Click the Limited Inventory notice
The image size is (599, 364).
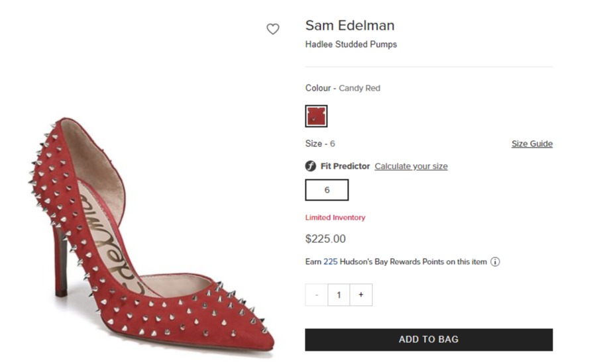click(335, 218)
